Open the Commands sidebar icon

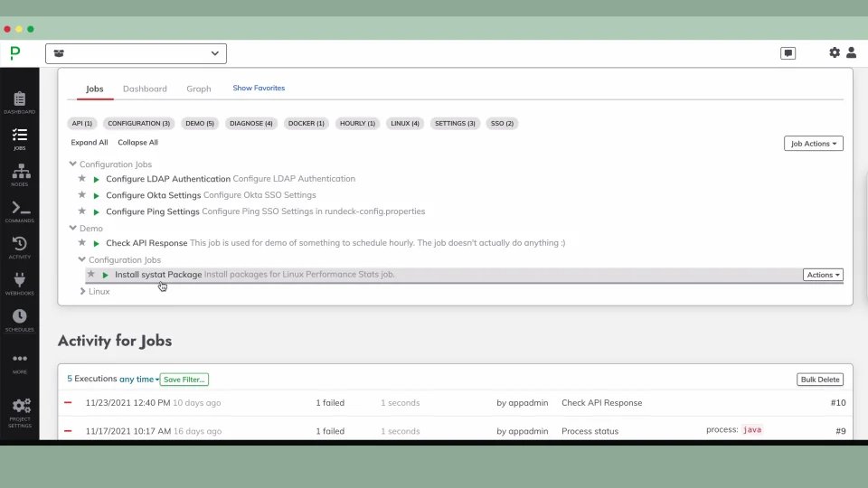[x=19, y=211]
